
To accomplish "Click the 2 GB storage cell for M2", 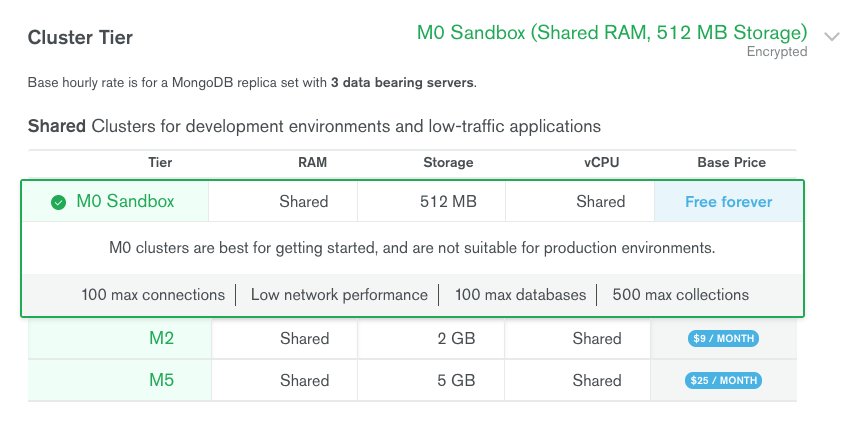I will pos(431,338).
